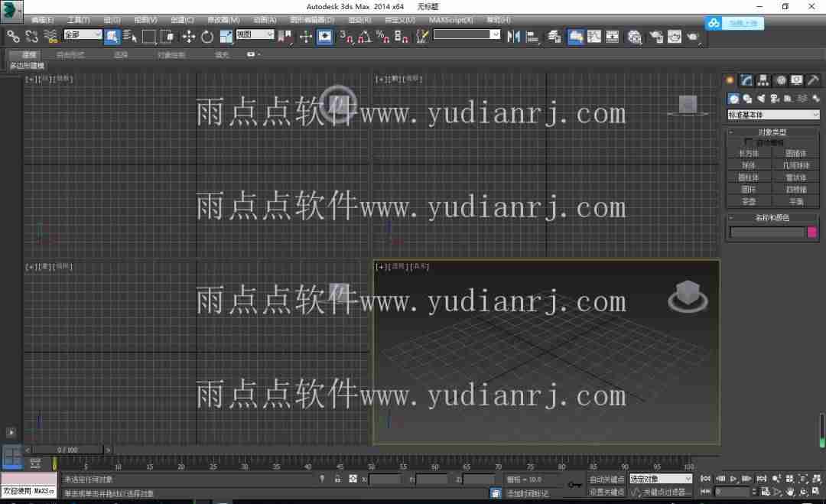Open the 3ds Max application logo menu
The height and width of the screenshot is (504, 826).
click(x=11, y=11)
